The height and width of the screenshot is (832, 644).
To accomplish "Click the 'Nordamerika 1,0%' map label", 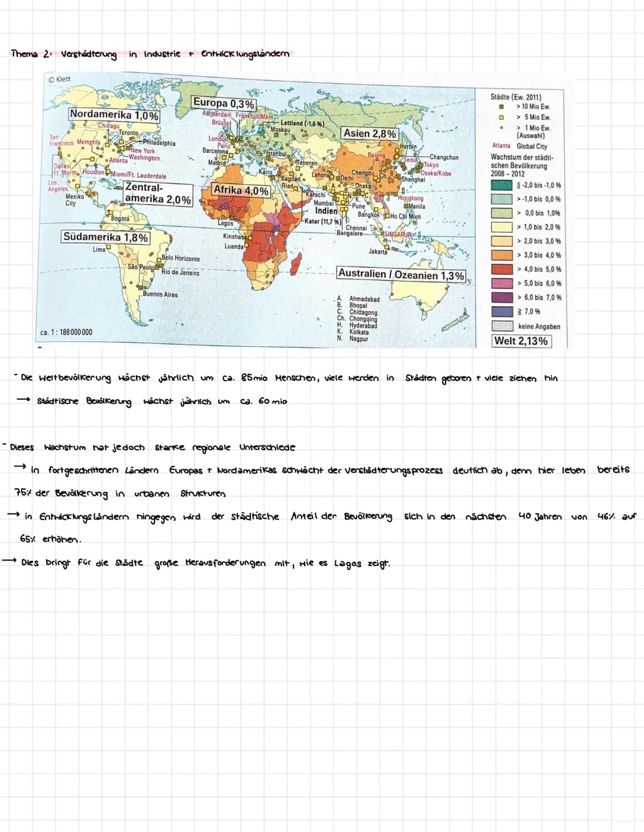I will 114,115.
